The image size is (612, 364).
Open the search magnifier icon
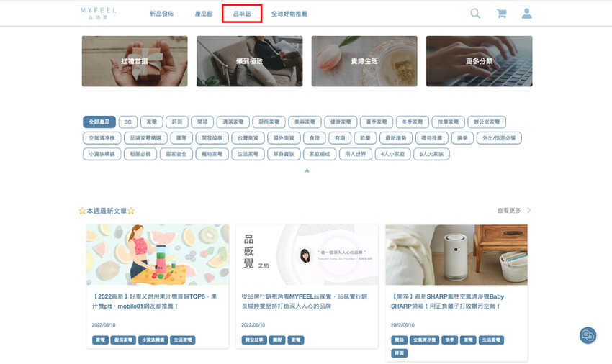point(475,14)
